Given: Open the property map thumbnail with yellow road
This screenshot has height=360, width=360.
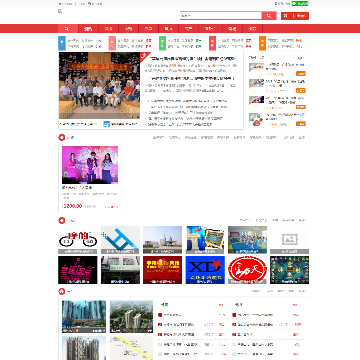Looking at the screenshot, I should pos(131,348).
